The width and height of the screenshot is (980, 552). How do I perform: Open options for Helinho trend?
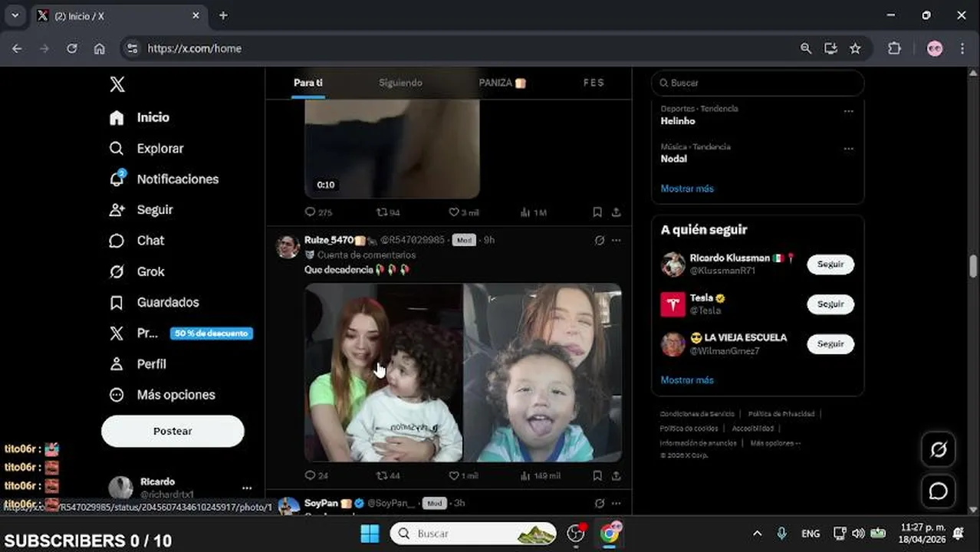click(x=848, y=110)
